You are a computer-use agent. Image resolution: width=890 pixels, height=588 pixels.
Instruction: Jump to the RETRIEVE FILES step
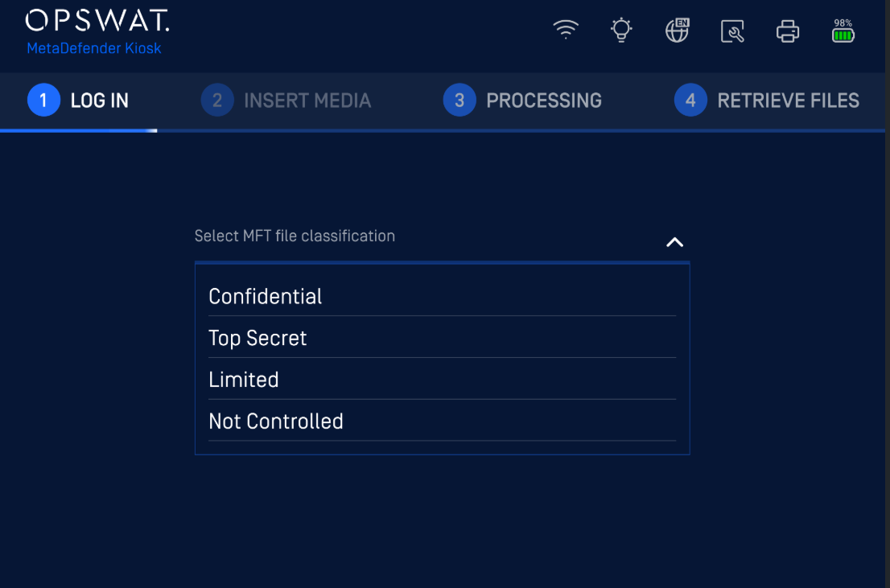click(788, 101)
